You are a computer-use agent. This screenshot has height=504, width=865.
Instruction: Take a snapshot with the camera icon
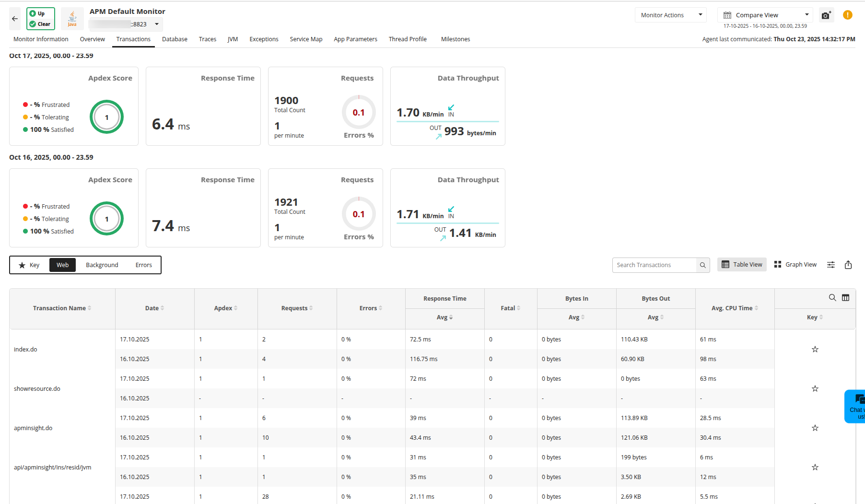click(826, 15)
